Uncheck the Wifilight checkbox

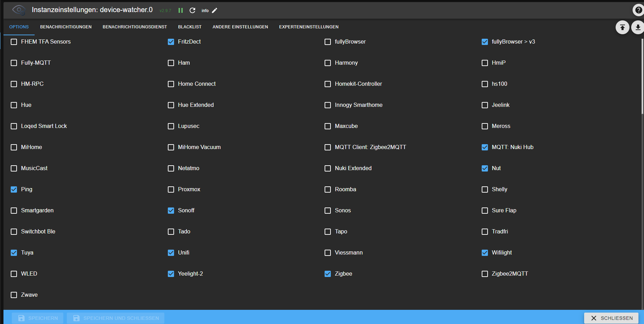pos(485,253)
